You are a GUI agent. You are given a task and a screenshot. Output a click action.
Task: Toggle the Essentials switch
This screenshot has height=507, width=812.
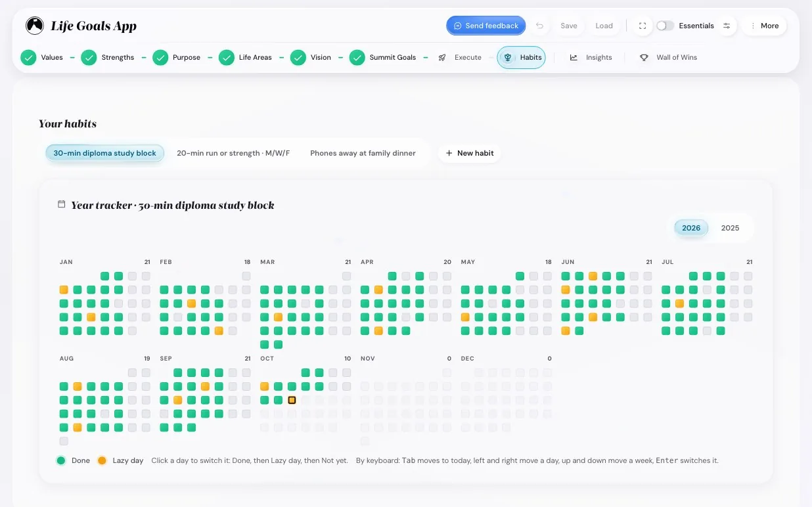665,26
